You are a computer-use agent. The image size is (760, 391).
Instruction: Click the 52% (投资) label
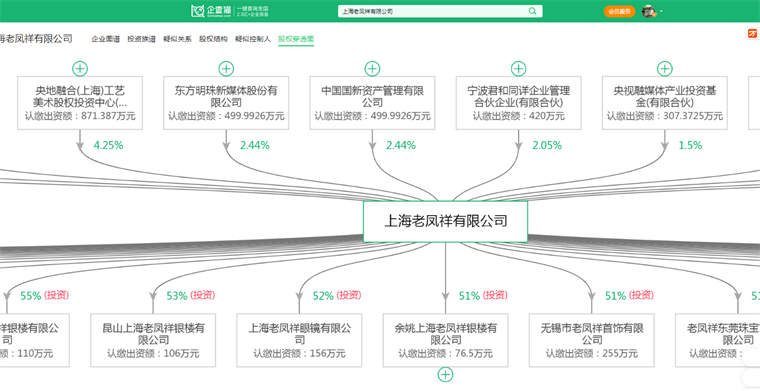(337, 295)
